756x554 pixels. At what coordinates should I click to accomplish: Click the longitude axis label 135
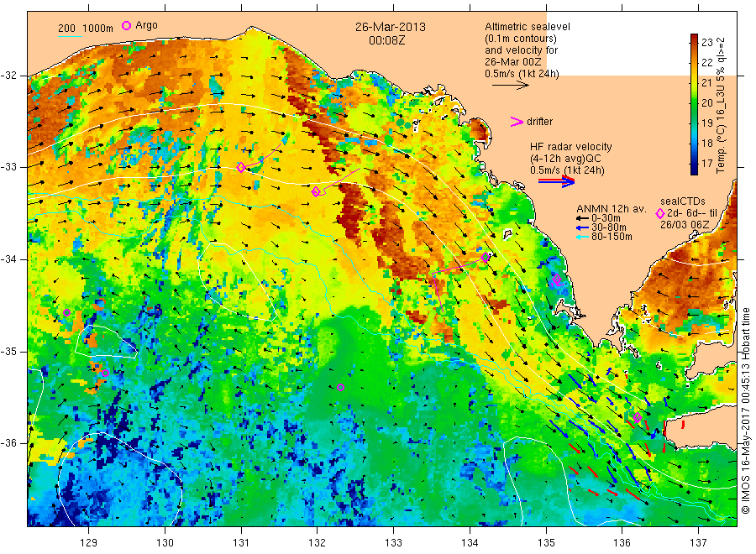click(x=546, y=543)
